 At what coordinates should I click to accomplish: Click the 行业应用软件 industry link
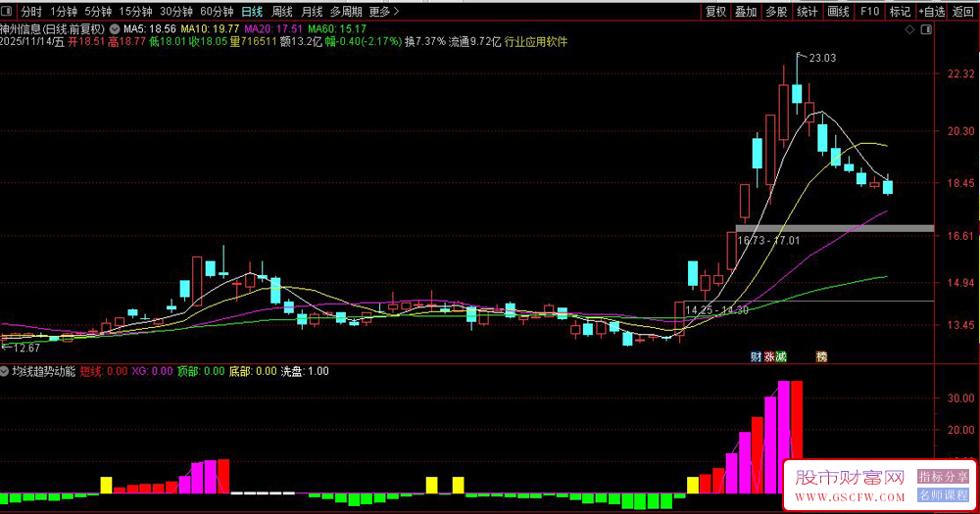click(536, 42)
